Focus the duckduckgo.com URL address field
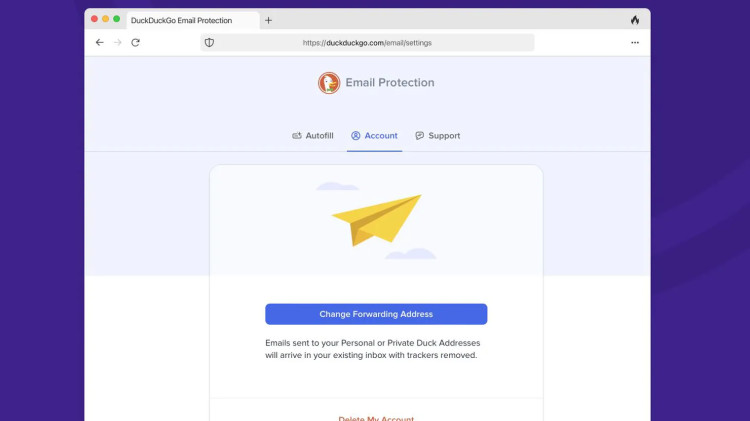 367,43
